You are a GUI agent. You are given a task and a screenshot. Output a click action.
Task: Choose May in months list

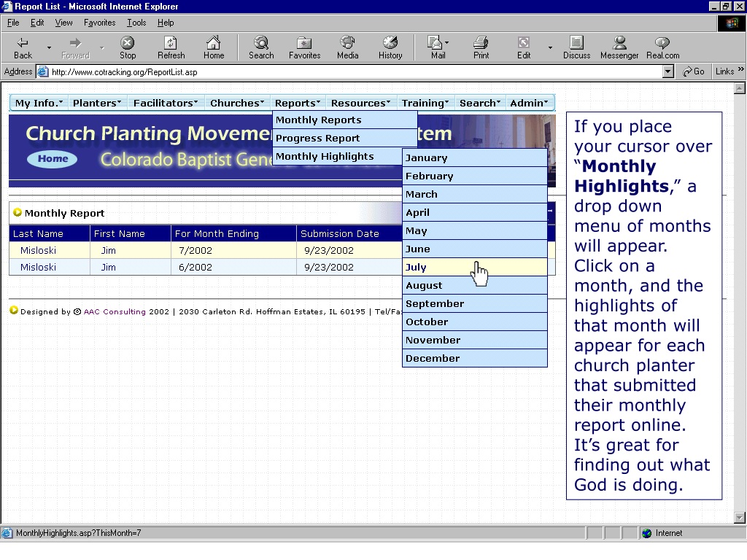click(474, 230)
